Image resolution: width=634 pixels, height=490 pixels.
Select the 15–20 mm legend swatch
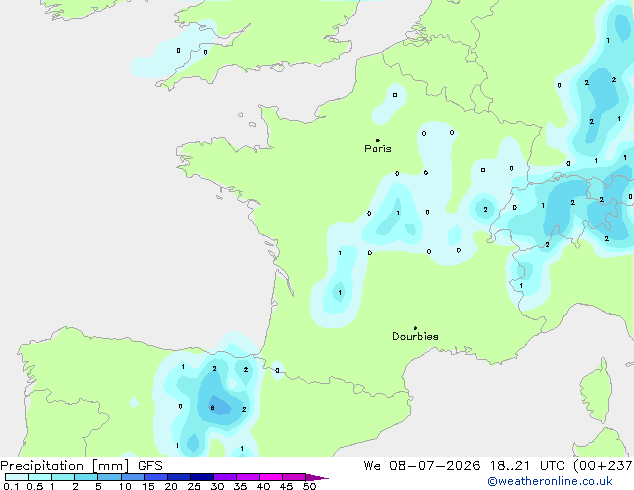tap(156, 477)
